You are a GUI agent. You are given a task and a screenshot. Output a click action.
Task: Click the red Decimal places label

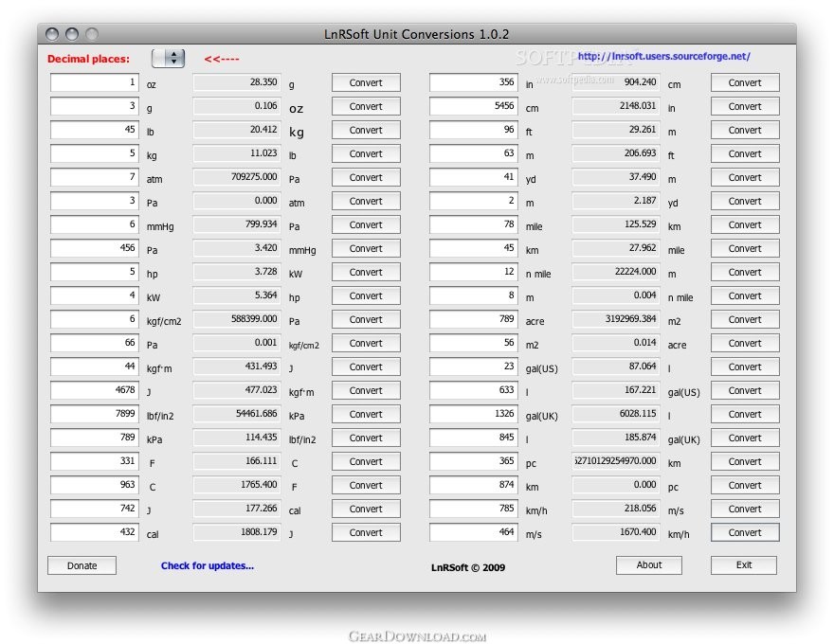pyautogui.click(x=88, y=59)
